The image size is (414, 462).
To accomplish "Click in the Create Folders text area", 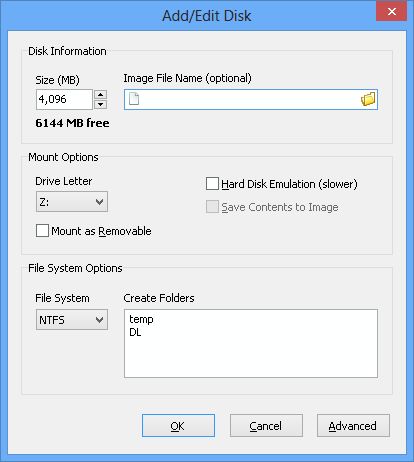I will pyautogui.click(x=251, y=343).
